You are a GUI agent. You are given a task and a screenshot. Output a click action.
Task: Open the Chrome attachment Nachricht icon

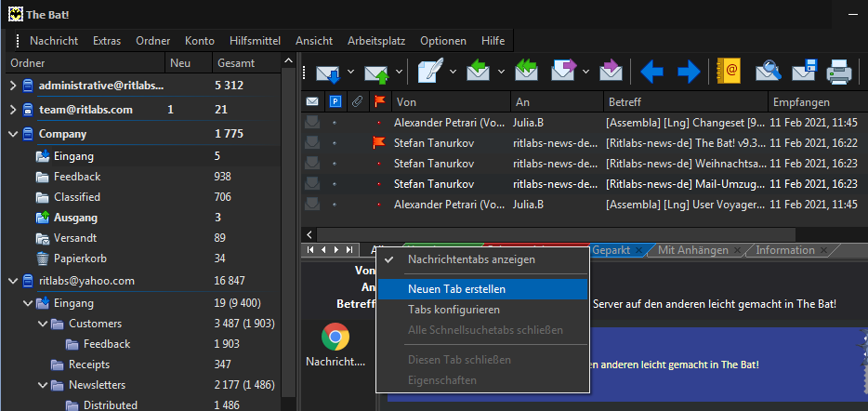(335, 338)
